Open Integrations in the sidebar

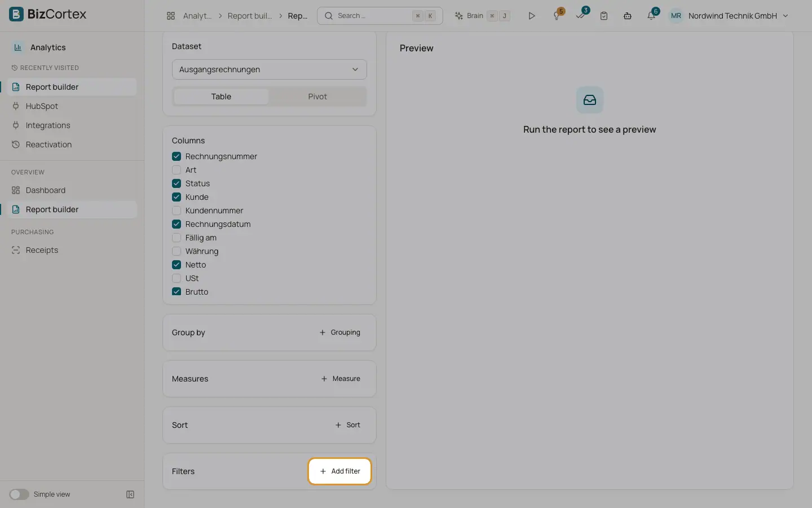tap(72, 125)
